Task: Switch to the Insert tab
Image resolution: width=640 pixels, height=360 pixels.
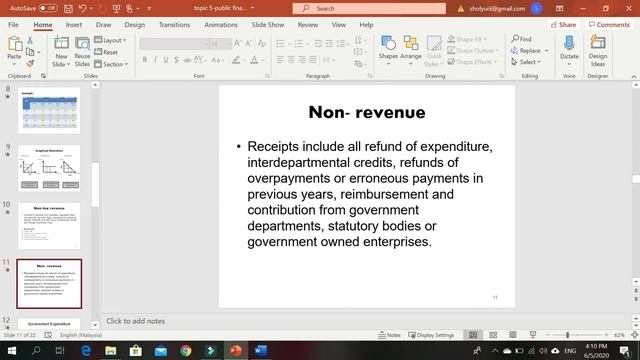Action: coord(74,24)
